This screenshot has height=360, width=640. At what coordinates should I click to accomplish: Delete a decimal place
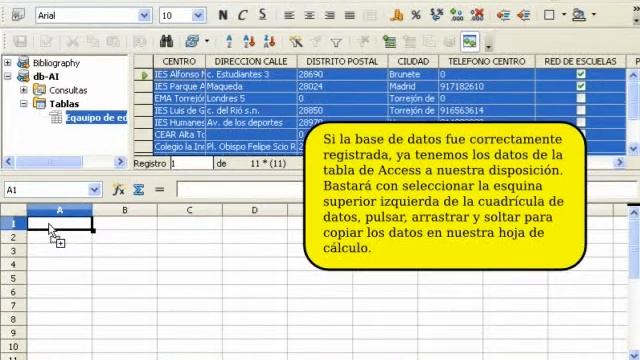[x=477, y=16]
